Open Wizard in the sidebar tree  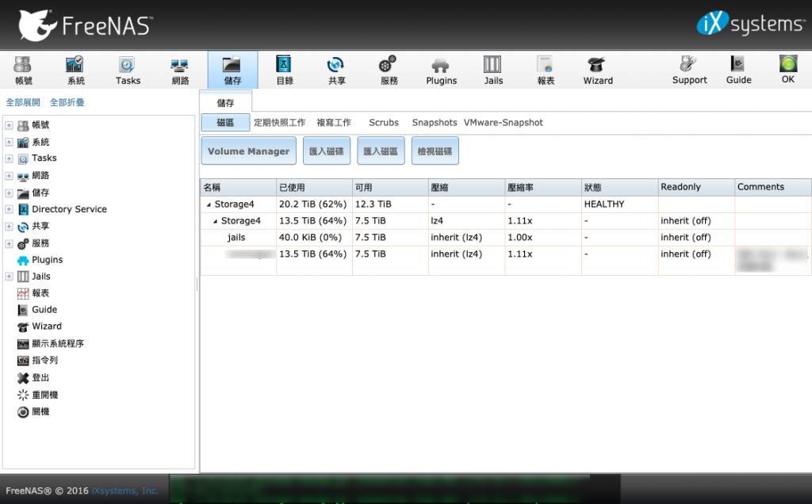[x=40, y=326]
